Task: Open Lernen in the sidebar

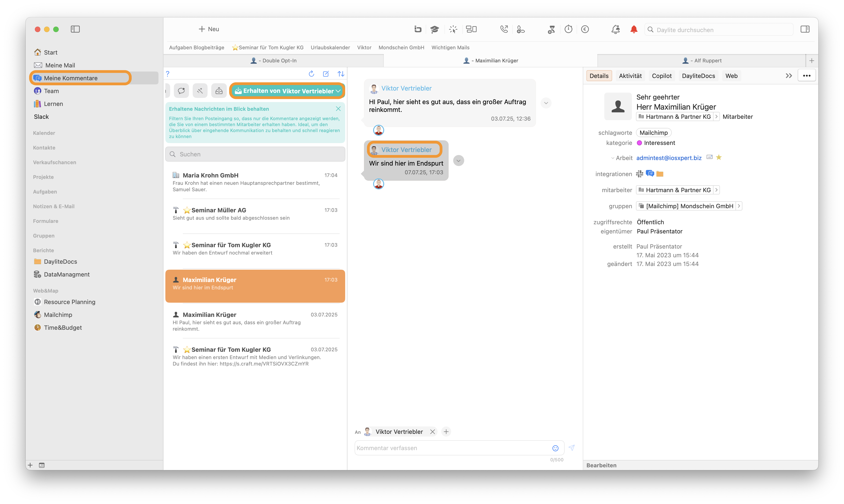Action: pos(49,104)
